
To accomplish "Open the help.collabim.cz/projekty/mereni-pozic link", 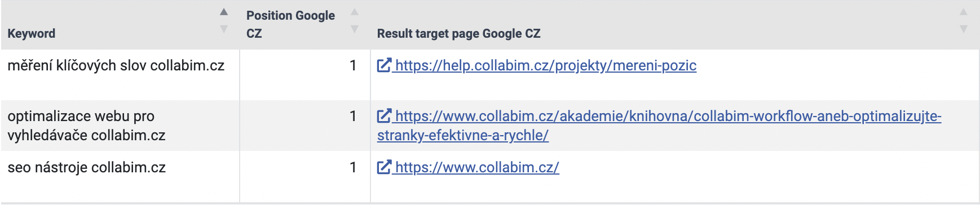I will click(x=546, y=65).
